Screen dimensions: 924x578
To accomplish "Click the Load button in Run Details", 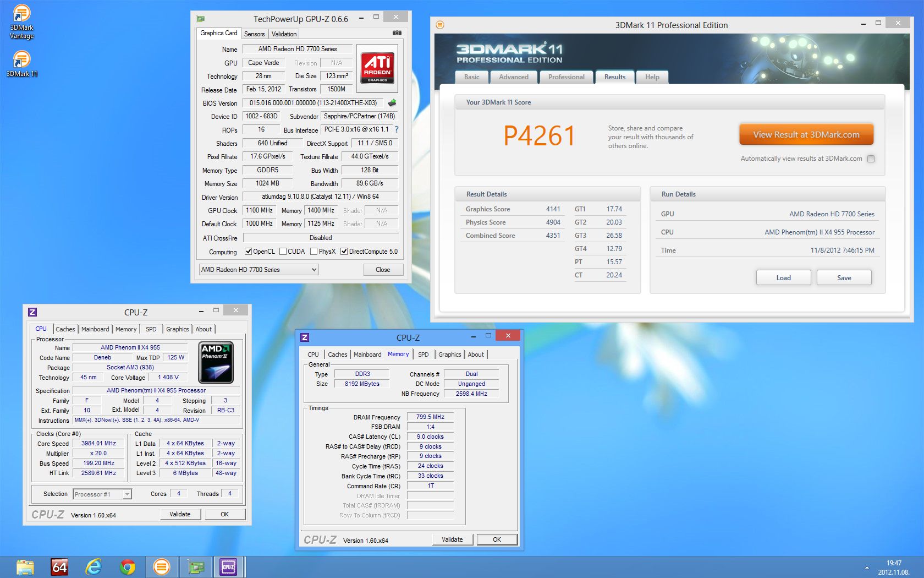I will pos(783,278).
